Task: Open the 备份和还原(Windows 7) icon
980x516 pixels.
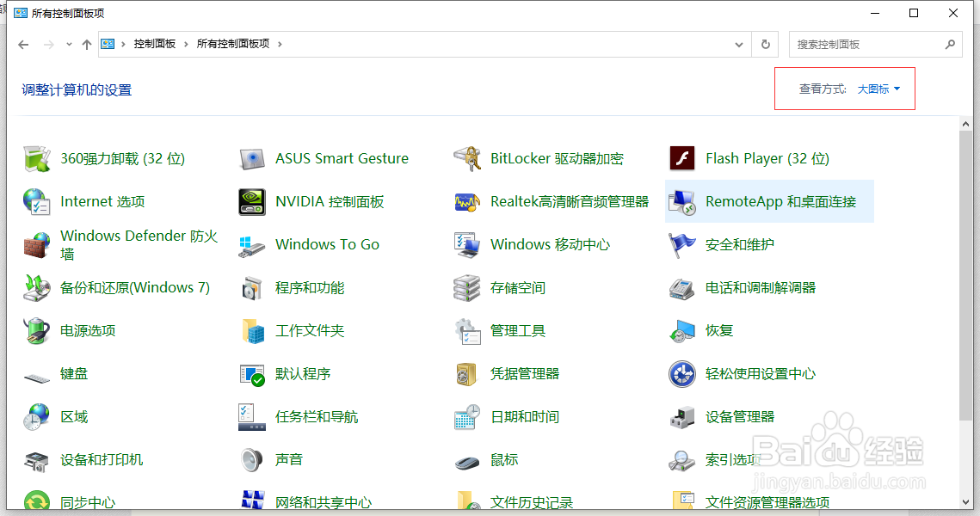Action: 37,288
